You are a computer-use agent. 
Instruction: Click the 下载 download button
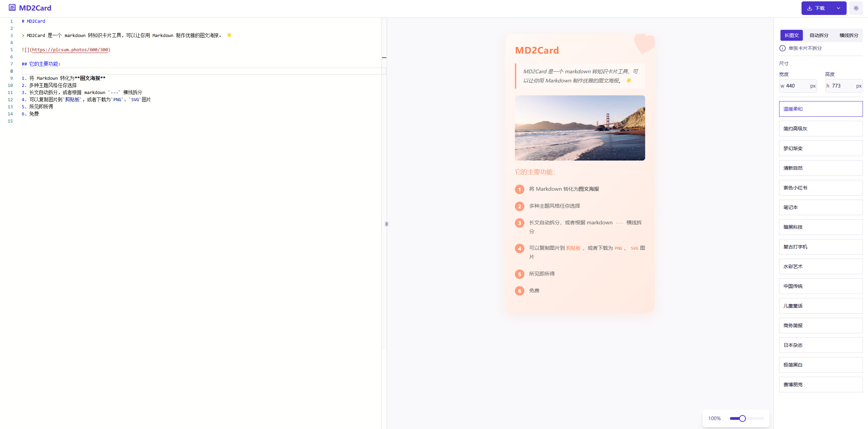point(816,8)
